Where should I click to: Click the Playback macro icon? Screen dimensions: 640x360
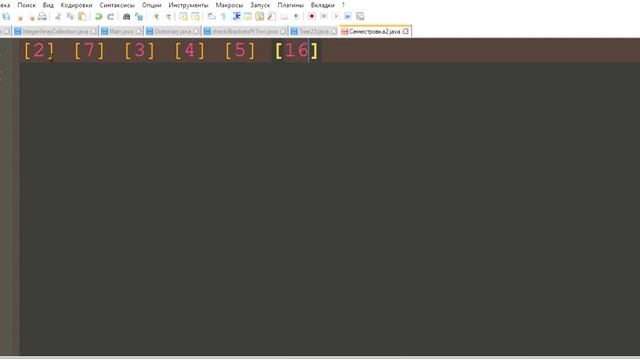[336, 16]
